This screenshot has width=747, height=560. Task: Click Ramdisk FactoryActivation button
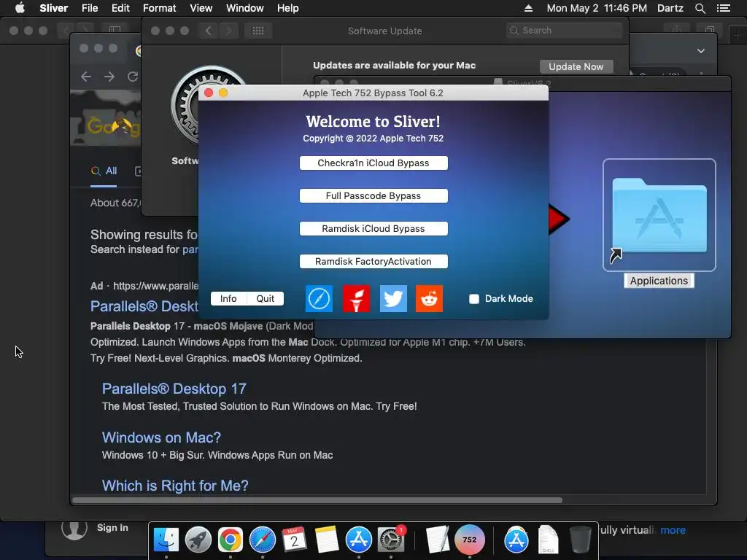[373, 262]
